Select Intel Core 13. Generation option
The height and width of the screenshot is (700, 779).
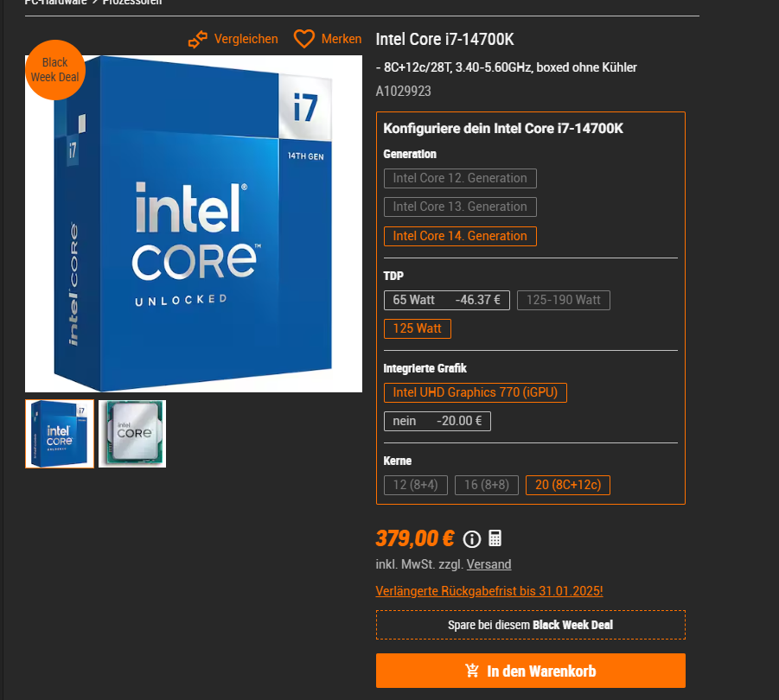pyautogui.click(x=460, y=207)
